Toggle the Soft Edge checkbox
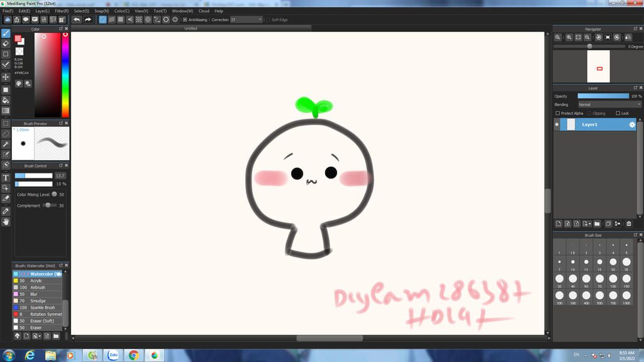The height and width of the screenshot is (362, 644). point(268,19)
